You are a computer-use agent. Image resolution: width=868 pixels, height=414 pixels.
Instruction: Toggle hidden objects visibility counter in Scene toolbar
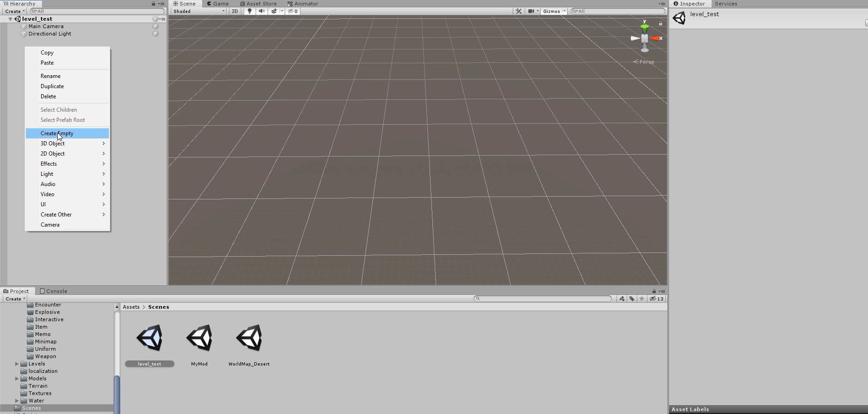point(293,11)
